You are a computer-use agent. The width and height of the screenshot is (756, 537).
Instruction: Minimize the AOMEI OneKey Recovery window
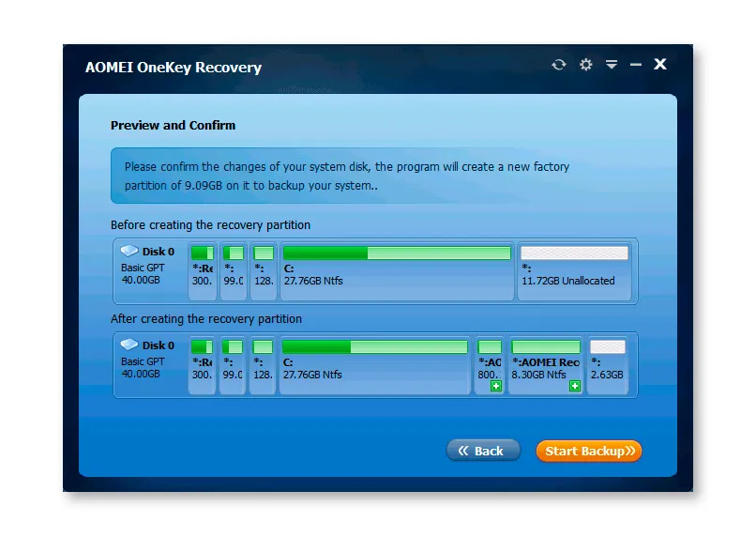tap(636, 65)
